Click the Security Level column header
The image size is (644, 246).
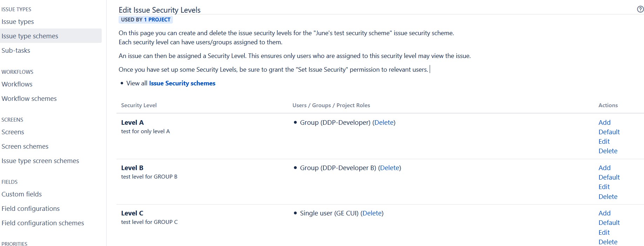point(139,105)
